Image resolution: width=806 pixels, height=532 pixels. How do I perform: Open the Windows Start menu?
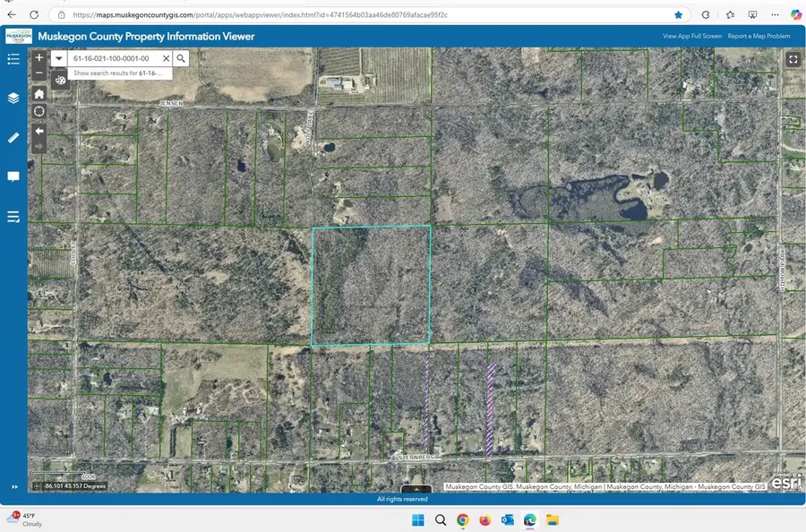(417, 519)
